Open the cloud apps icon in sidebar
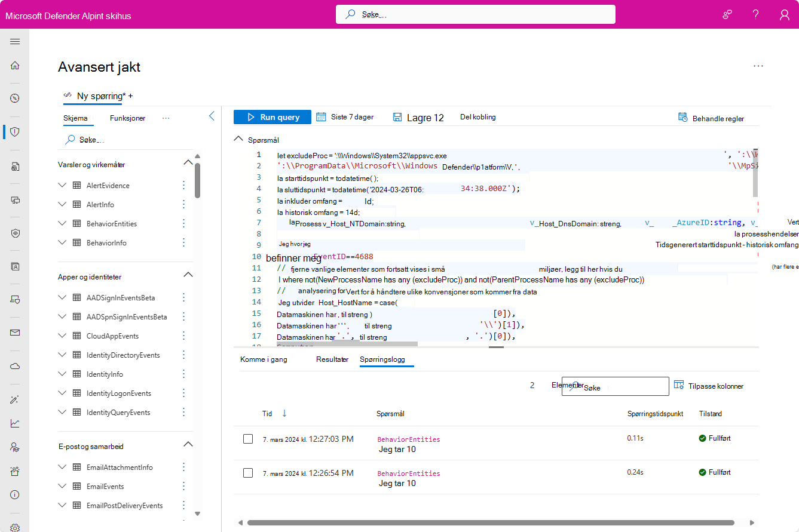 [15, 366]
